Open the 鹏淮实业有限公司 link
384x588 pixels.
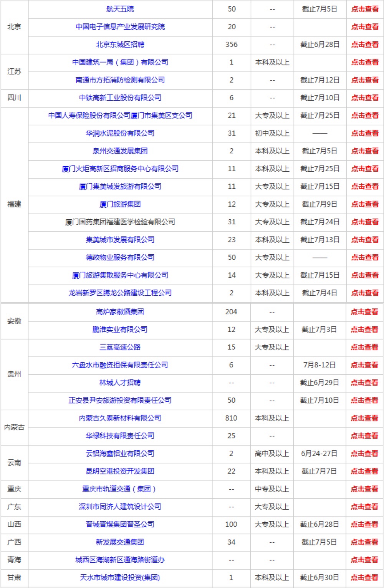point(120,329)
